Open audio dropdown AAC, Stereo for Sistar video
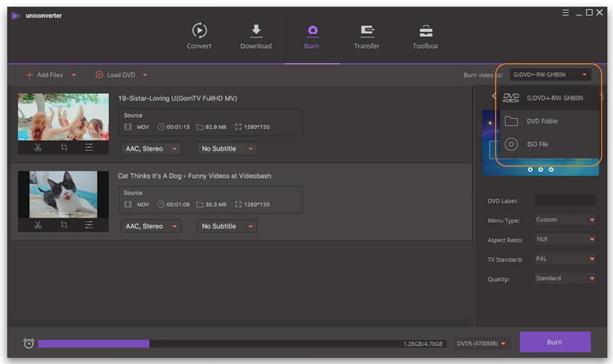 click(151, 149)
